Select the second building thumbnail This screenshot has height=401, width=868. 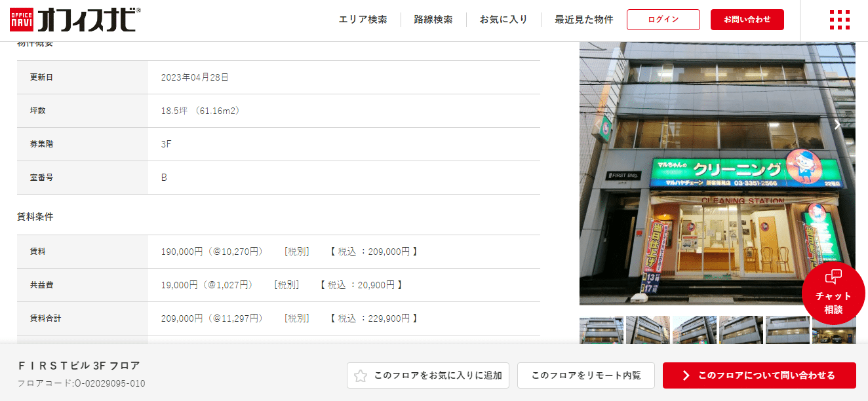[648, 330]
